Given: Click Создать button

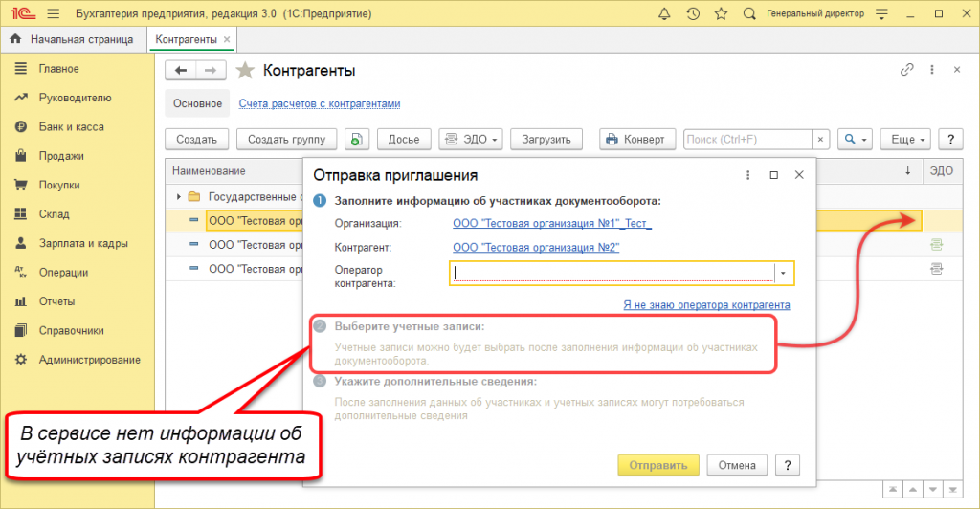Looking at the screenshot, I should [196, 140].
